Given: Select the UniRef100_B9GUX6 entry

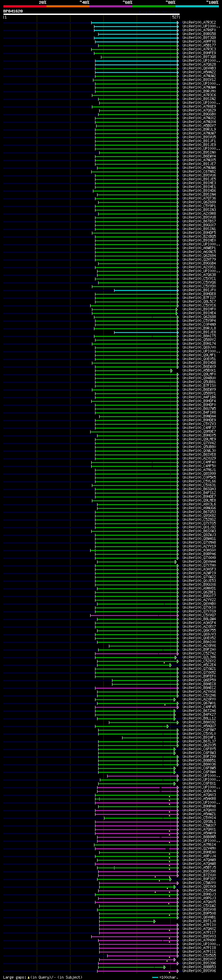Looking at the screenshot, I should tap(199, 584).
